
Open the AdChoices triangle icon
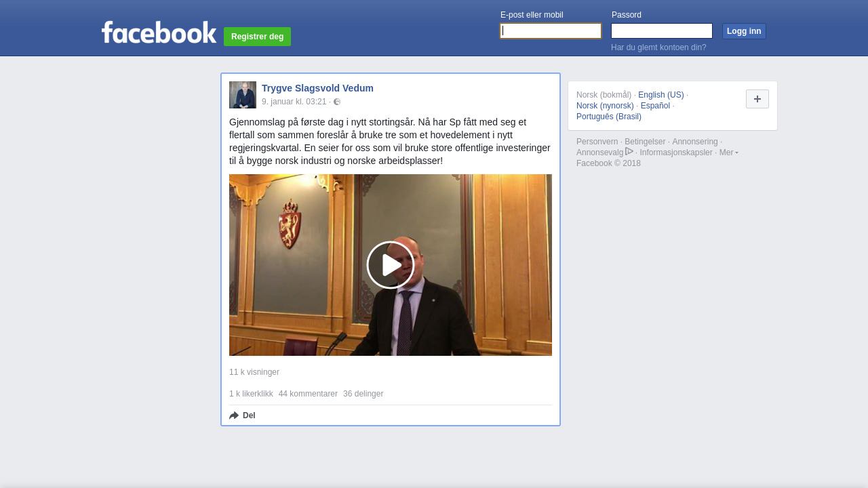[629, 152]
